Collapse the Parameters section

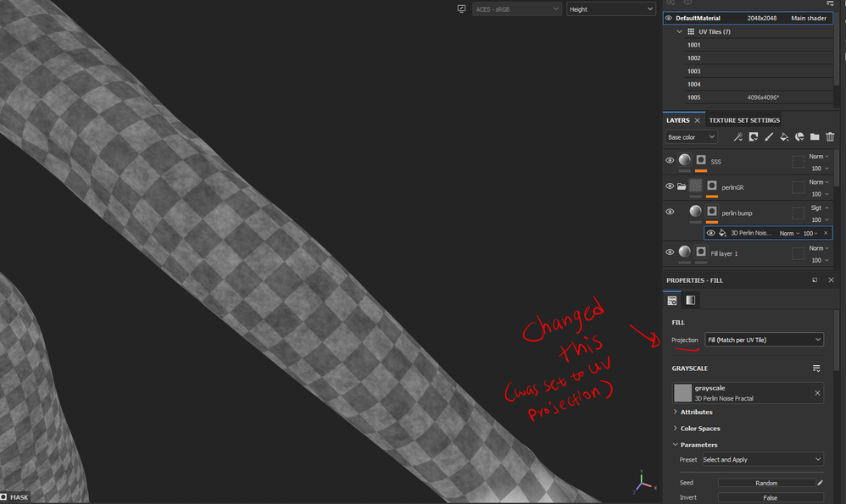[x=675, y=445]
